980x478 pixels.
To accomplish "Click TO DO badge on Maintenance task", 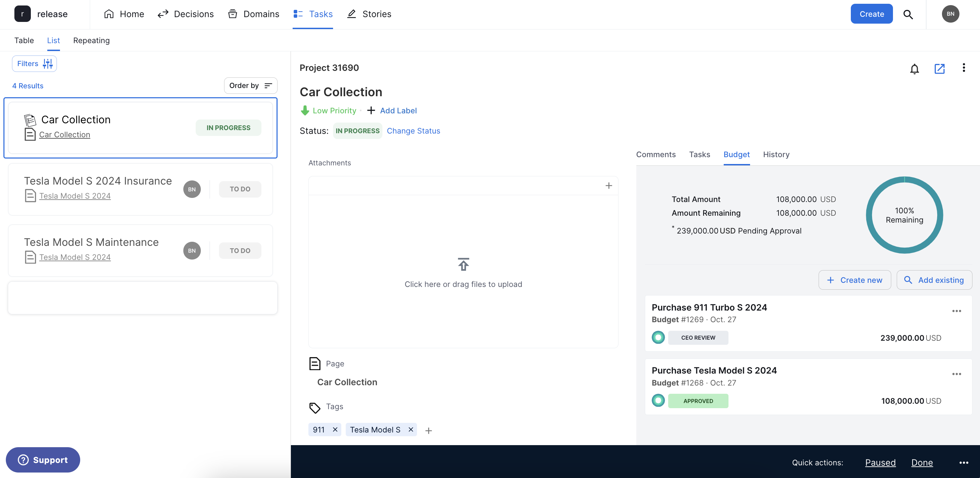I will (x=240, y=251).
